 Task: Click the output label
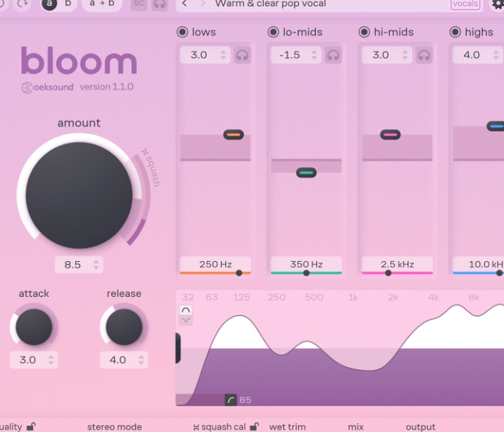(x=421, y=427)
